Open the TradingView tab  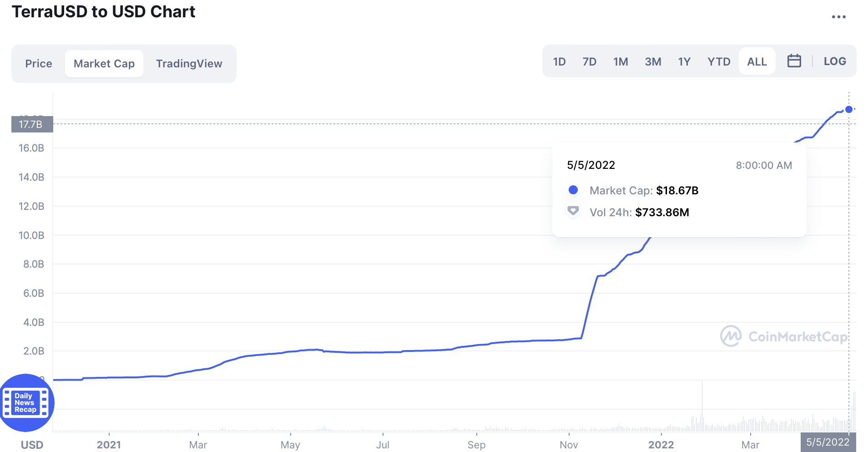pos(189,63)
